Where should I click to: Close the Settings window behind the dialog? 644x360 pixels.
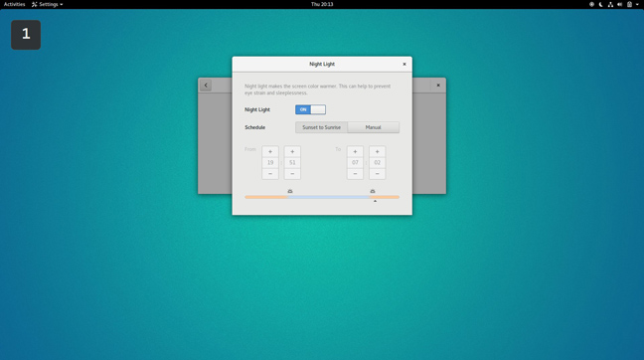438,86
